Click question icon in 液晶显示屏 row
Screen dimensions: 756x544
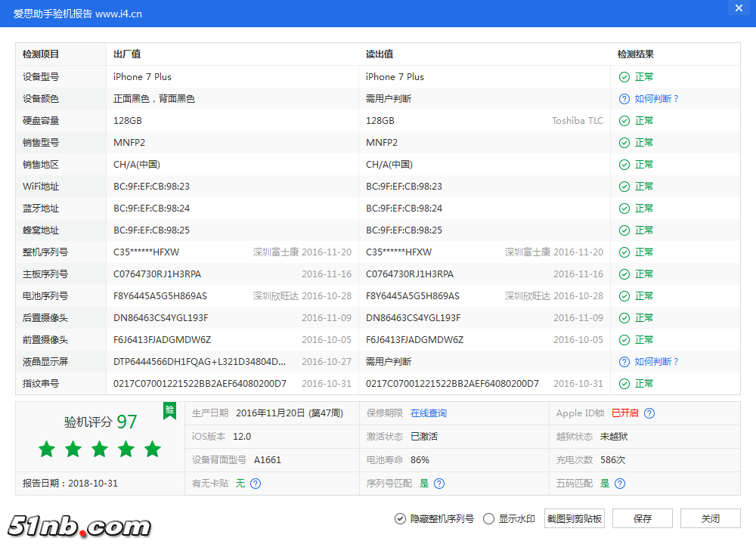(624, 362)
